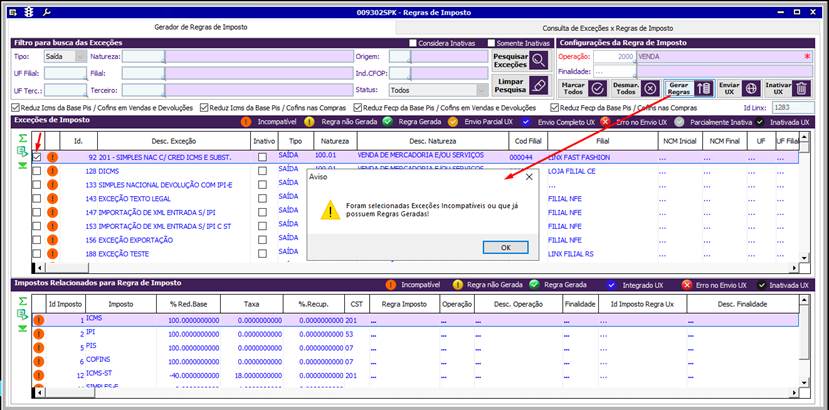The width and height of the screenshot is (829, 410).
Task: Click the traffic light icon in title bar
Action: pyautogui.click(x=29, y=12)
